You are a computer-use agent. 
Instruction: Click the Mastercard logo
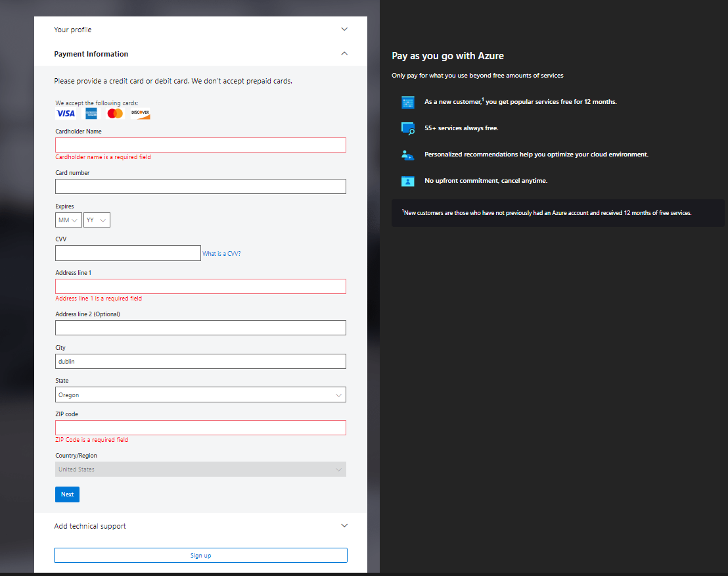[x=115, y=113]
